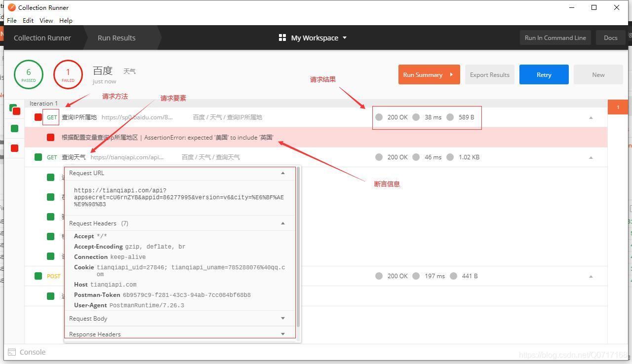632x364 pixels.
Task: Click the 1 FAILED circle counter
Action: point(68,74)
